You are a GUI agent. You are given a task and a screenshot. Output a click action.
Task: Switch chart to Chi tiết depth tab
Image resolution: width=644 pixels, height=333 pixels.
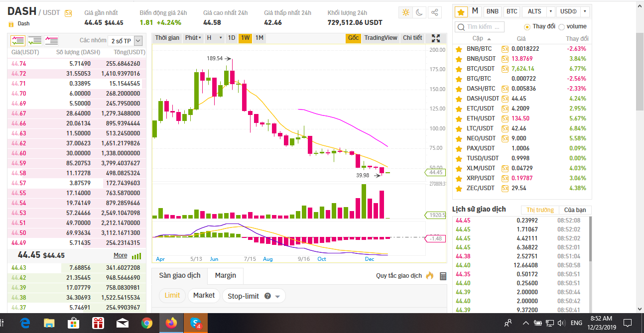click(412, 38)
